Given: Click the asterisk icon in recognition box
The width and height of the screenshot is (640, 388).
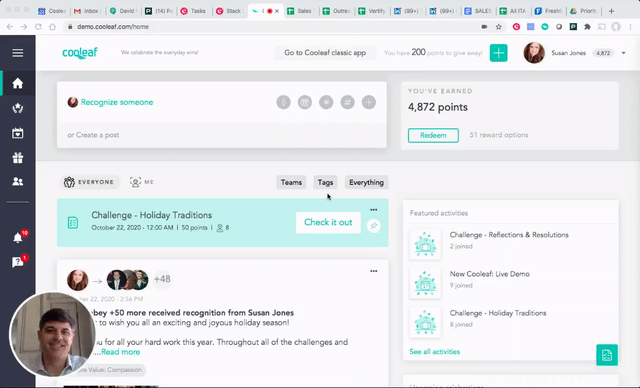Looking at the screenshot, I should pos(326,102).
